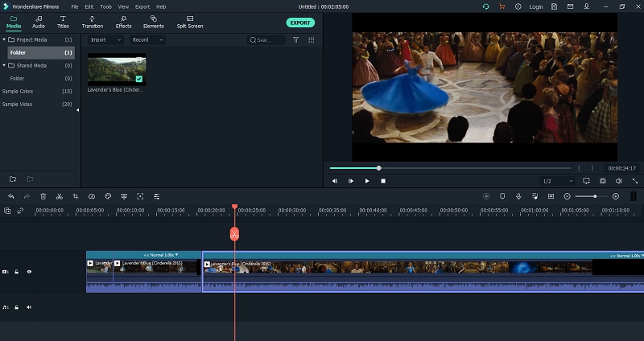Click the redo arrow icon
The width and height of the screenshot is (644, 341).
[x=27, y=196]
